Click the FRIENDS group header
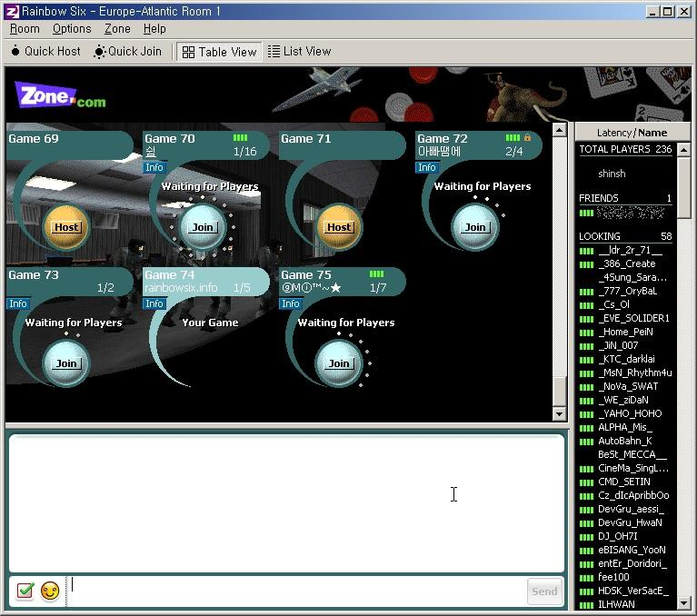This screenshot has width=697, height=616. 625,198
